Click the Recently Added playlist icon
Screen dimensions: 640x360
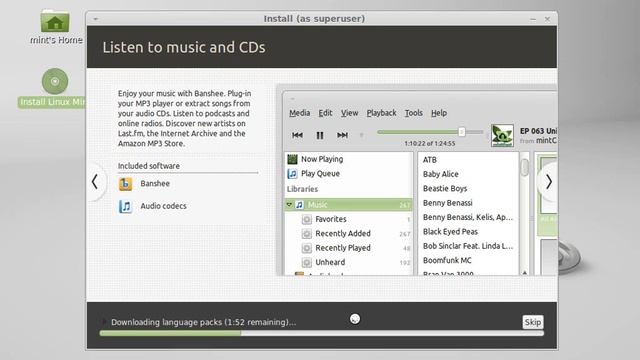[x=307, y=233]
